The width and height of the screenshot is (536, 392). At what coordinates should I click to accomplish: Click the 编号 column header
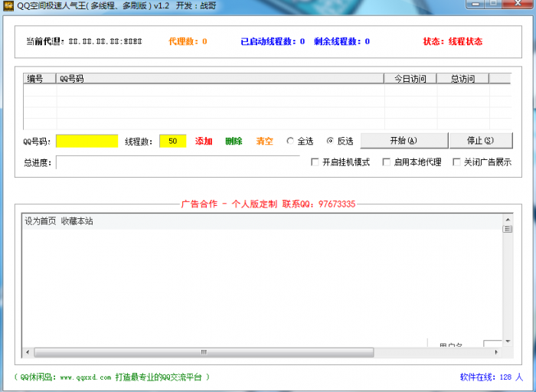tap(39, 79)
